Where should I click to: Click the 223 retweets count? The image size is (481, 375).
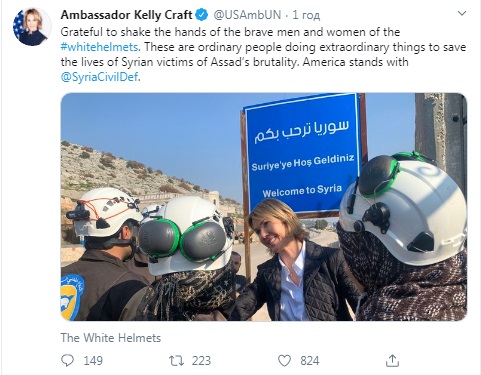click(x=201, y=361)
